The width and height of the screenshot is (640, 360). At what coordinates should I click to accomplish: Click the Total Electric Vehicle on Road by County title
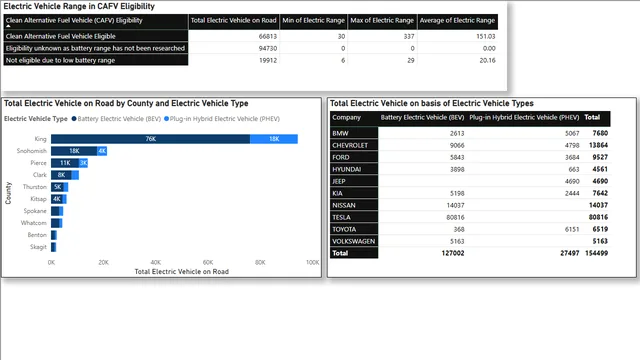[126, 103]
